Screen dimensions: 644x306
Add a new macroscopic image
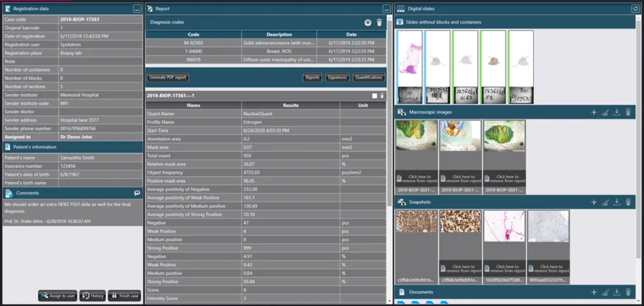[x=594, y=112]
